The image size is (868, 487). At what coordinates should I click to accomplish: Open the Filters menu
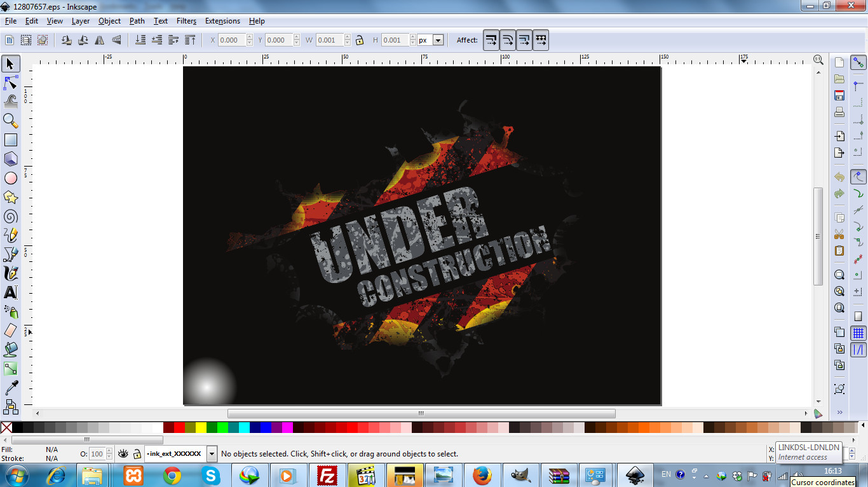tap(186, 21)
